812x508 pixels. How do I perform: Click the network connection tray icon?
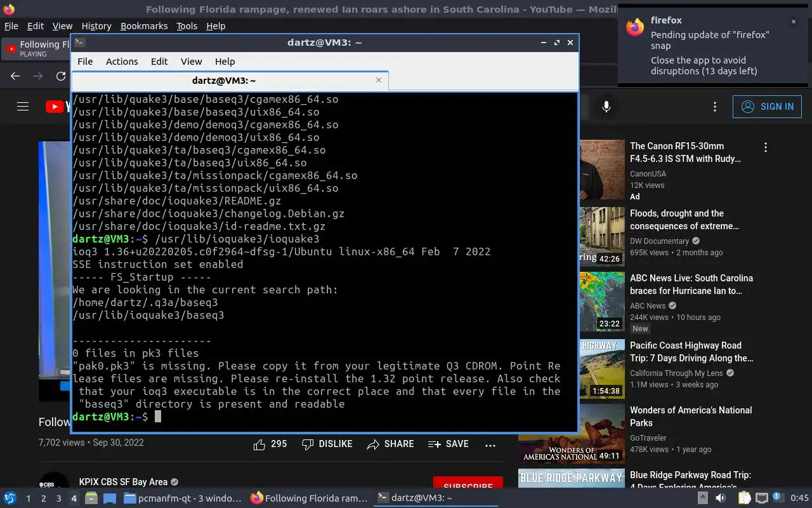(x=761, y=498)
